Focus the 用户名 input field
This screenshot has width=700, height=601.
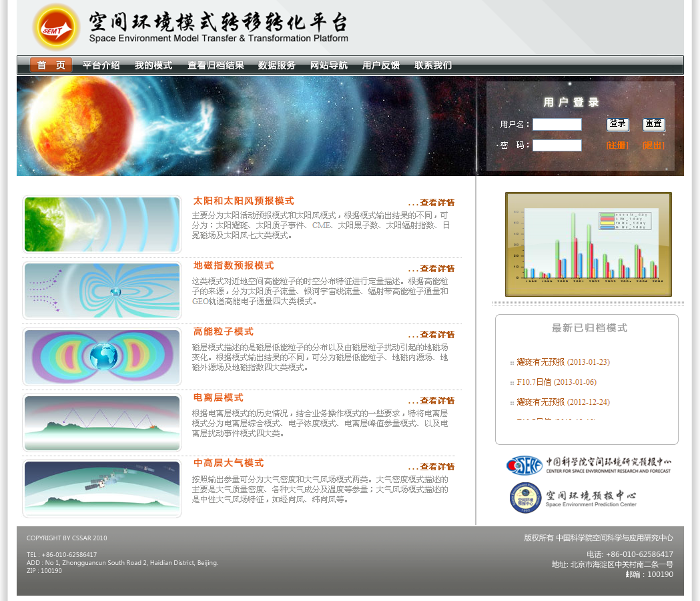[557, 124]
